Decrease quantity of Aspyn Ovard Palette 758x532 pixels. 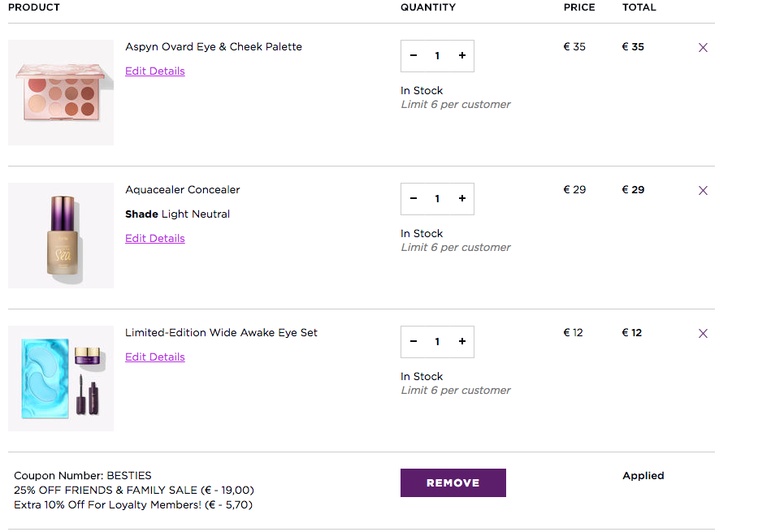(414, 56)
